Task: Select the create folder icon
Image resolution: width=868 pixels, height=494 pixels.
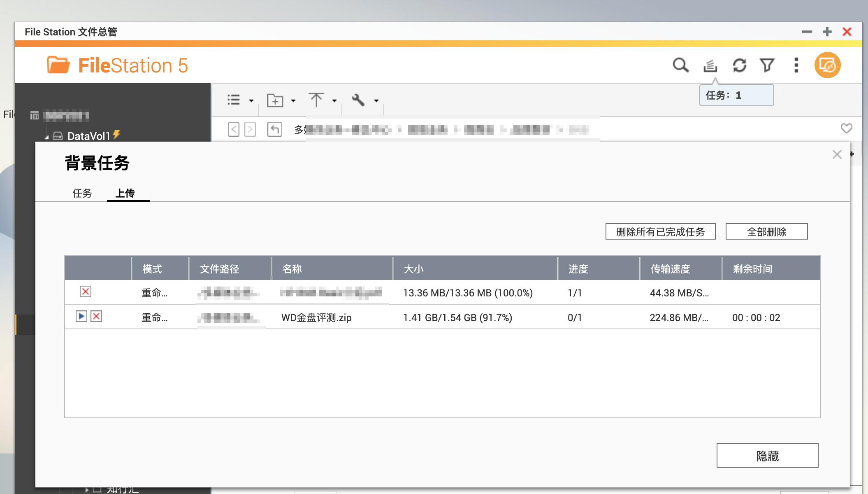Action: point(276,100)
